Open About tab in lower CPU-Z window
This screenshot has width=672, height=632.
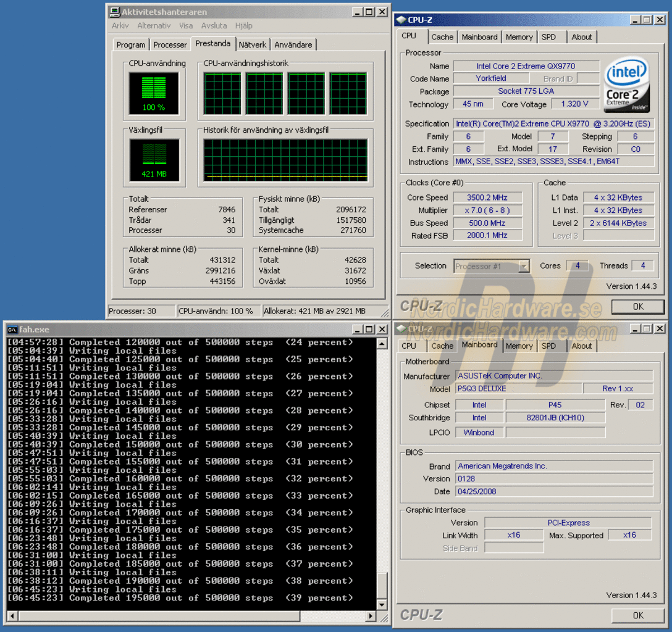click(582, 346)
